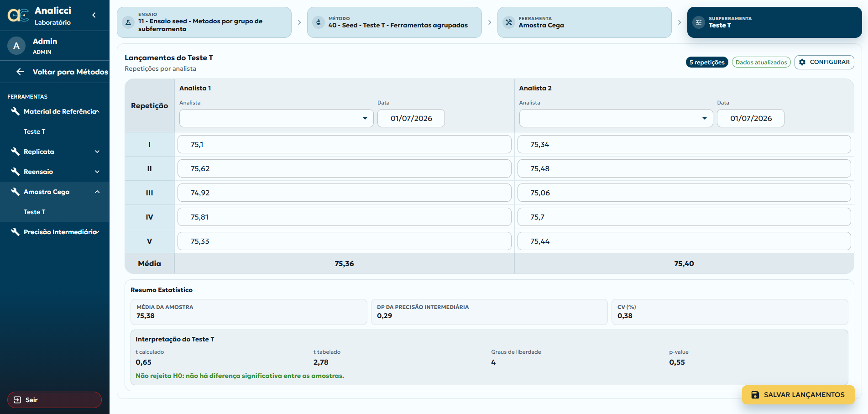Edit Analista 1 repetition III value 74,92
This screenshot has height=414, width=868.
[x=344, y=193]
